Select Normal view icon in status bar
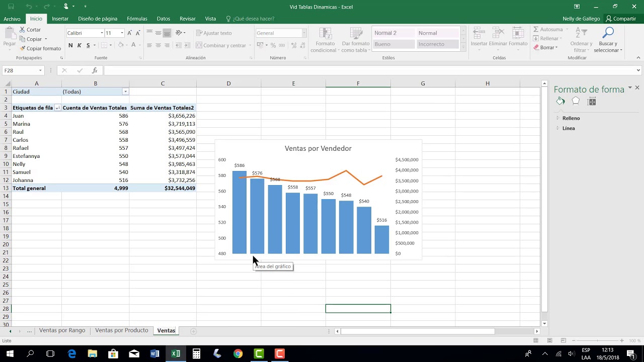Image resolution: width=644 pixels, height=362 pixels. click(536, 340)
